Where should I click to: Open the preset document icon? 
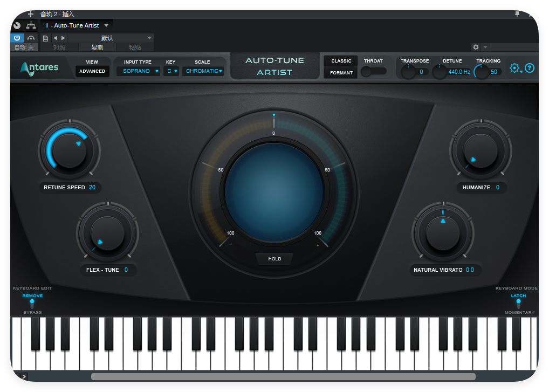click(x=45, y=38)
